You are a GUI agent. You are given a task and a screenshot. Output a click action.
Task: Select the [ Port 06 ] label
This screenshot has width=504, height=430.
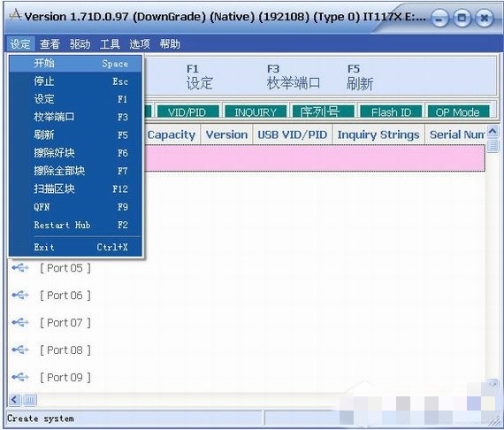point(65,296)
